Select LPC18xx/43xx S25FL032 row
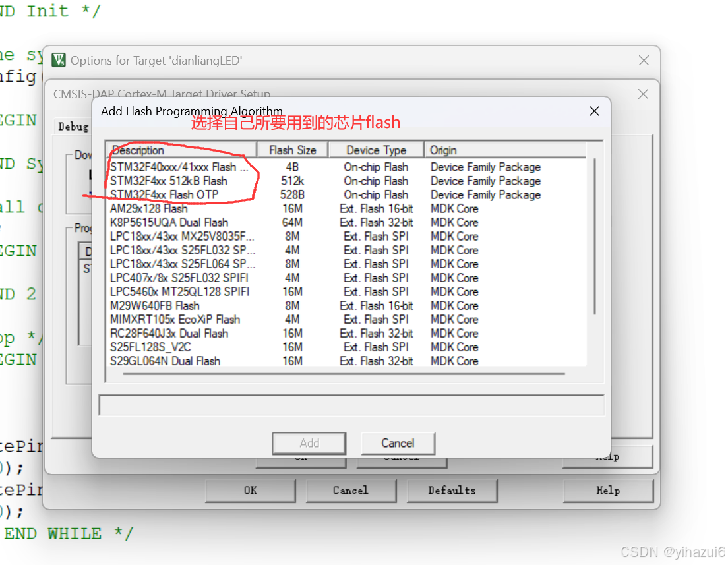This screenshot has height=565, width=728. click(347, 251)
